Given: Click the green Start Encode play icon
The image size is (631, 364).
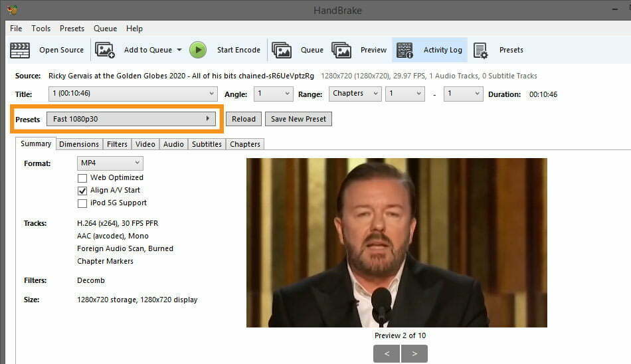Looking at the screenshot, I should coord(198,50).
